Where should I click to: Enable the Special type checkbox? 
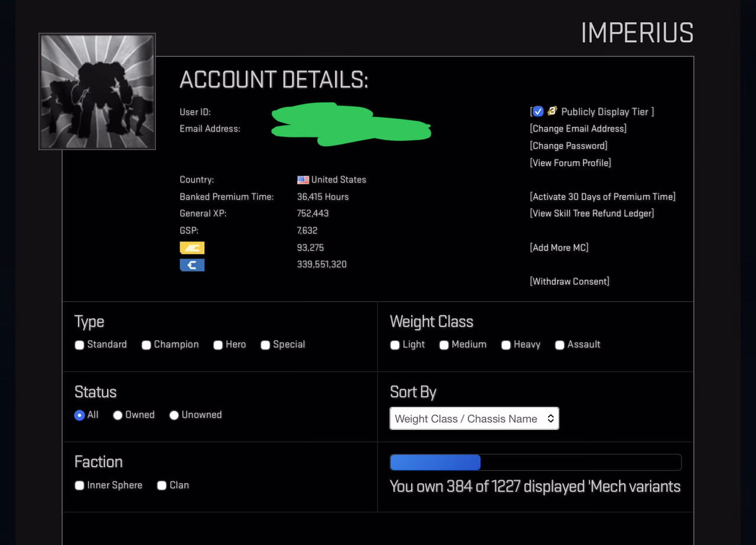265,345
